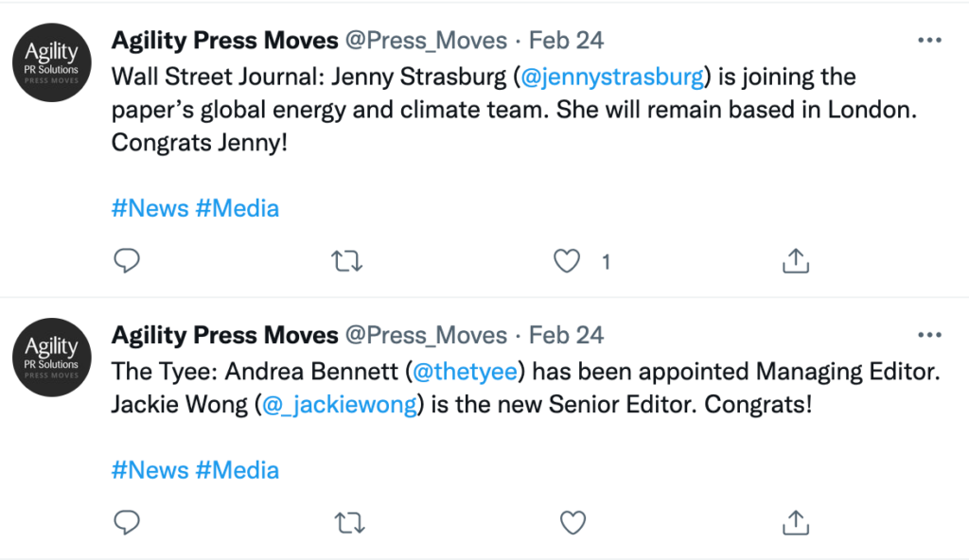The image size is (969, 560).
Task: Share The Tyee tweet
Action: [x=796, y=521]
